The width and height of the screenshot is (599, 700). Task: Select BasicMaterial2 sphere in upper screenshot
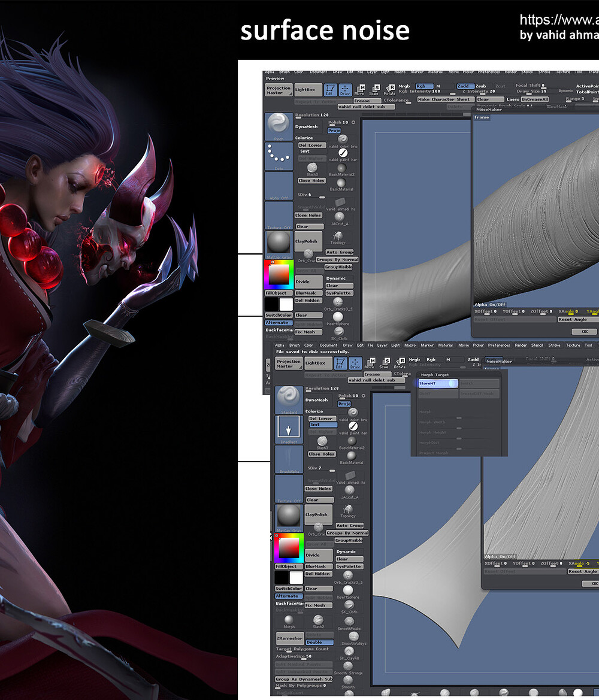341,169
